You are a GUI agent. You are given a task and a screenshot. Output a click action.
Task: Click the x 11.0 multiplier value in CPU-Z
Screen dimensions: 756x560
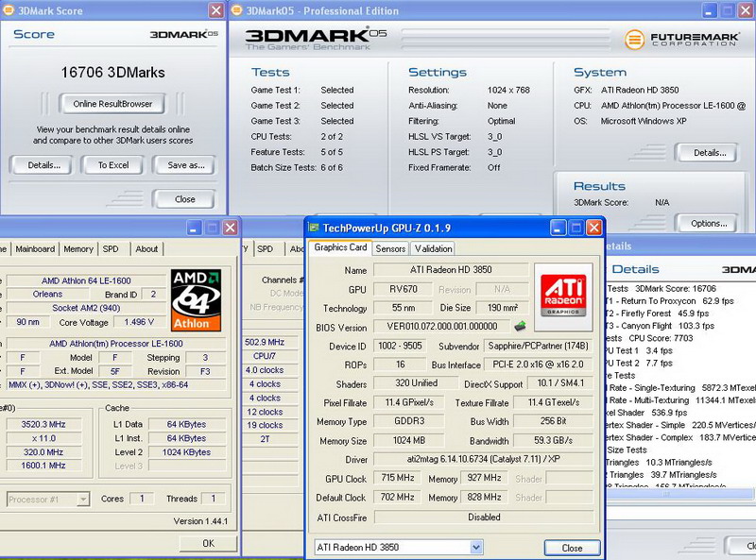43,438
